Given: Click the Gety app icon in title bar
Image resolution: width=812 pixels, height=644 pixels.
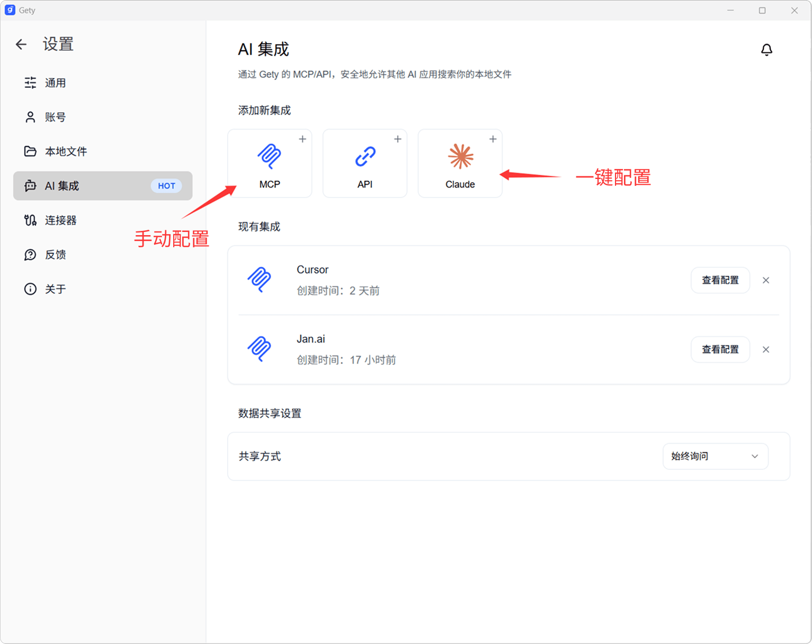Looking at the screenshot, I should pyautogui.click(x=10, y=10).
